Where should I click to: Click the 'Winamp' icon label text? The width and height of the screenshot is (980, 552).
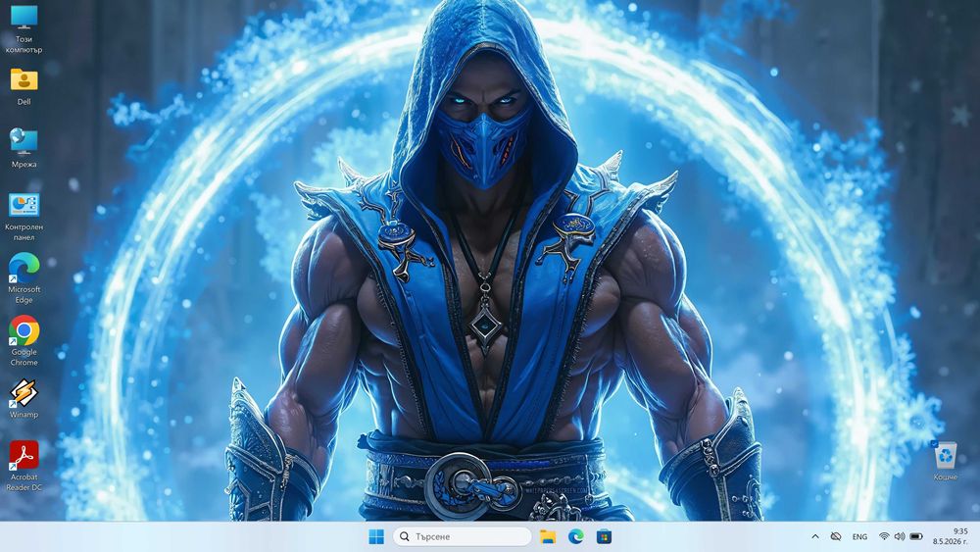24,415
